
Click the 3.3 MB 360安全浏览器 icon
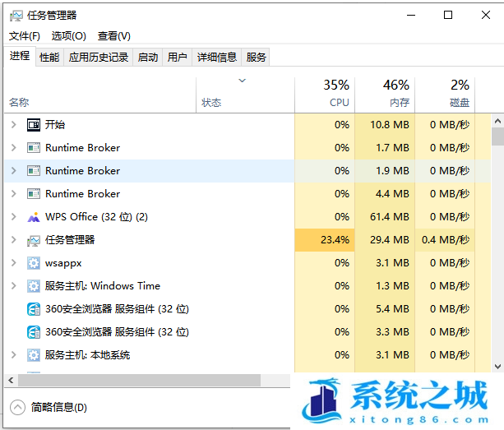(34, 332)
